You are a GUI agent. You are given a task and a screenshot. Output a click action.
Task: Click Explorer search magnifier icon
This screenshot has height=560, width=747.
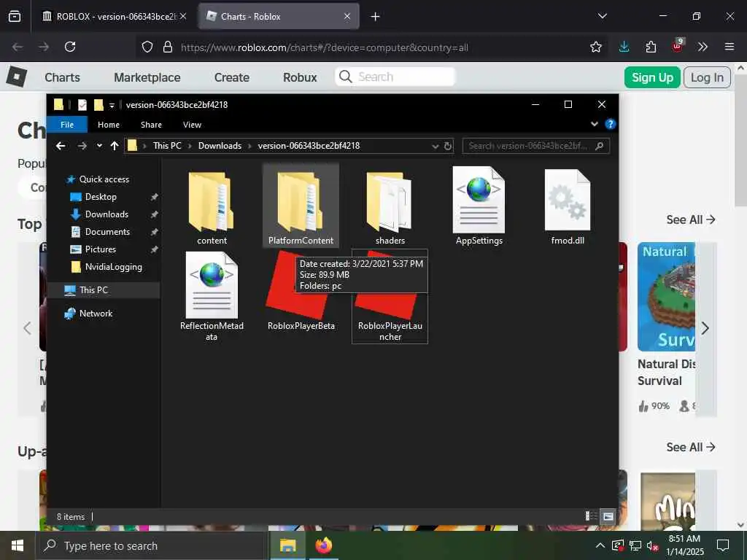[600, 146]
